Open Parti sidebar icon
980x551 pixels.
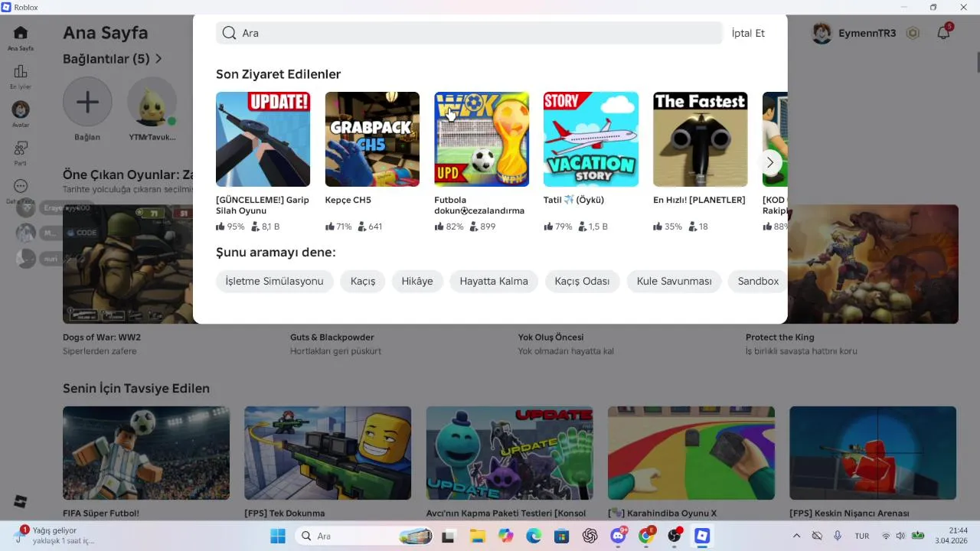click(21, 148)
